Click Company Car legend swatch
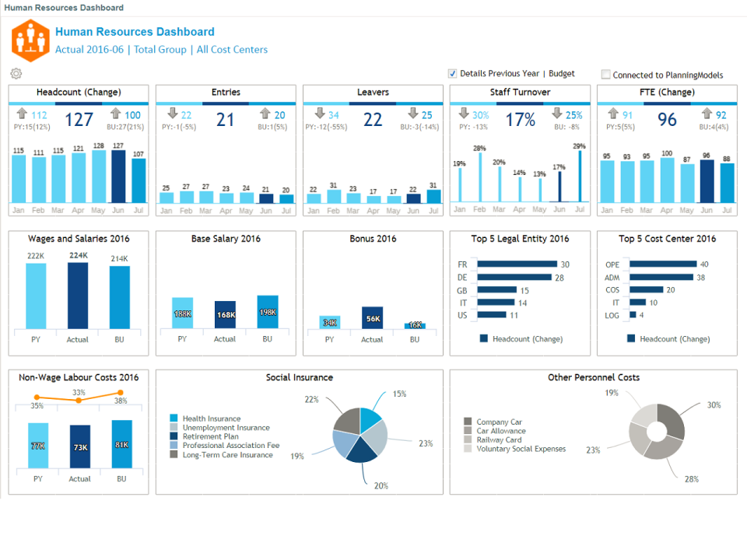747x560 pixels. pos(468,422)
